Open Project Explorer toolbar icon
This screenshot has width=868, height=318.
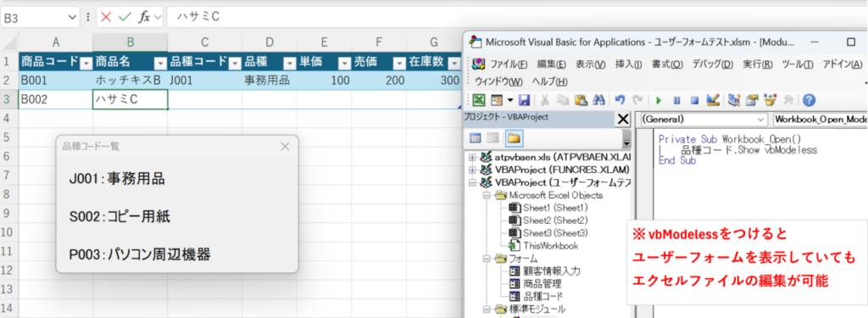point(734,100)
